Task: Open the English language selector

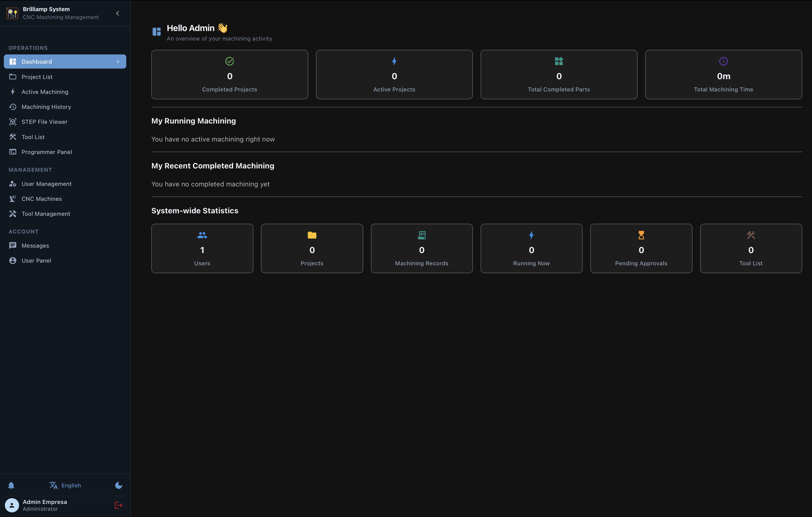Action: pyautogui.click(x=65, y=485)
